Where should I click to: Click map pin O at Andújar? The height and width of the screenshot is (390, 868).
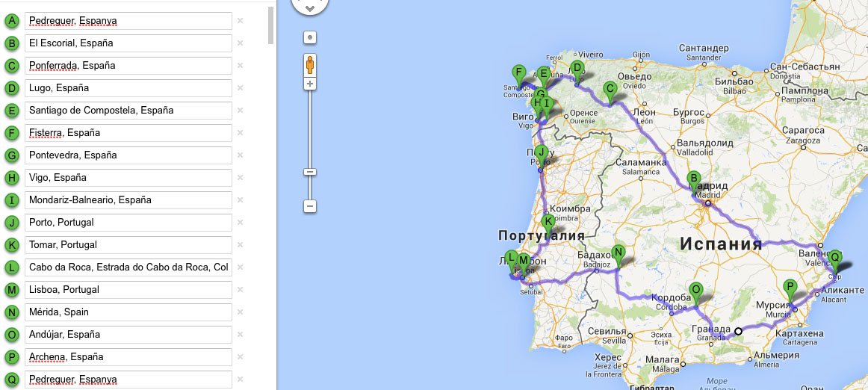click(x=696, y=293)
